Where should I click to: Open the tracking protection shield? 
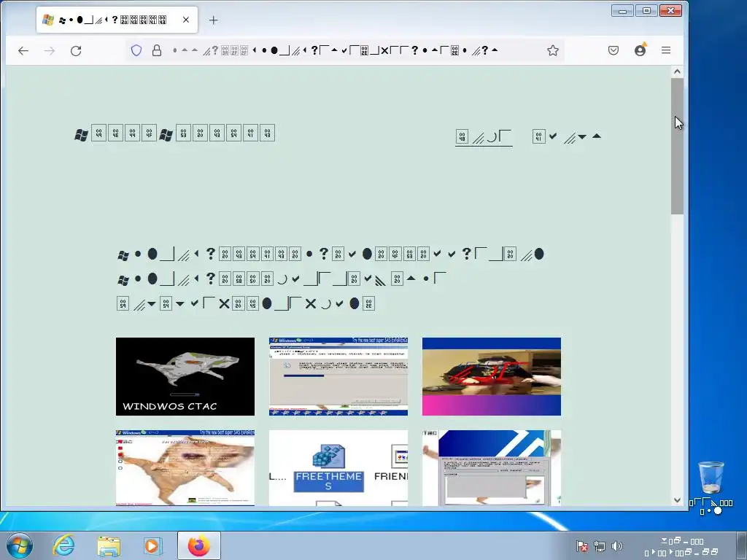[x=136, y=50]
